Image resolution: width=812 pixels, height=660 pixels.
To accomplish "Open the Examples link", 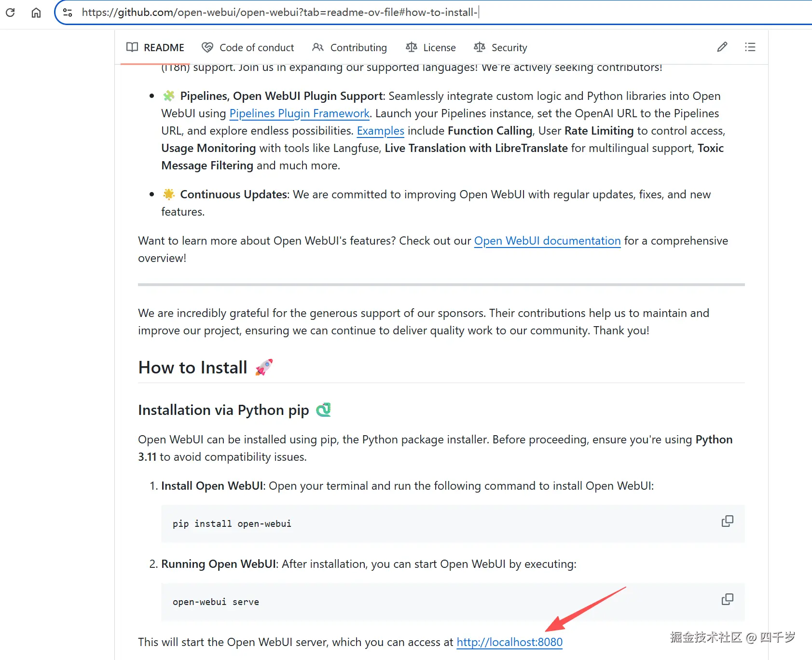I will (x=381, y=131).
